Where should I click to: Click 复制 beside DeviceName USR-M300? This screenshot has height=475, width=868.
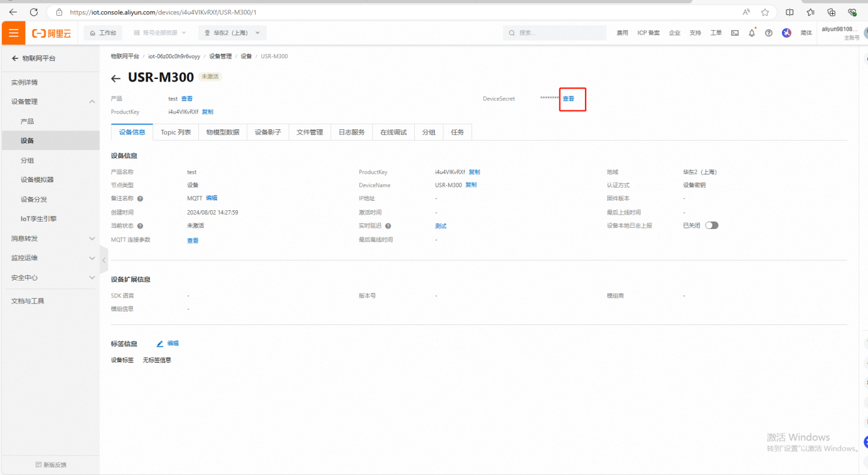(x=471, y=185)
